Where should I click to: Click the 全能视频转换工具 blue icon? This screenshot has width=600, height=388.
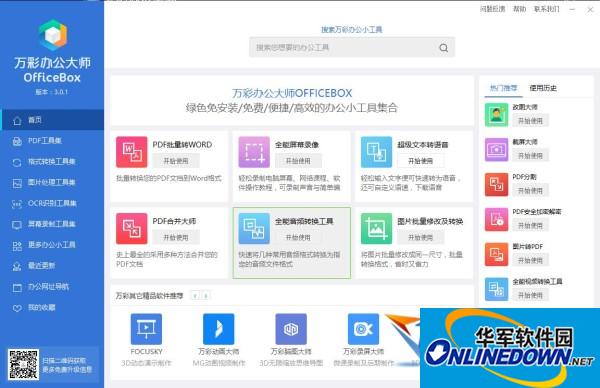(496, 289)
